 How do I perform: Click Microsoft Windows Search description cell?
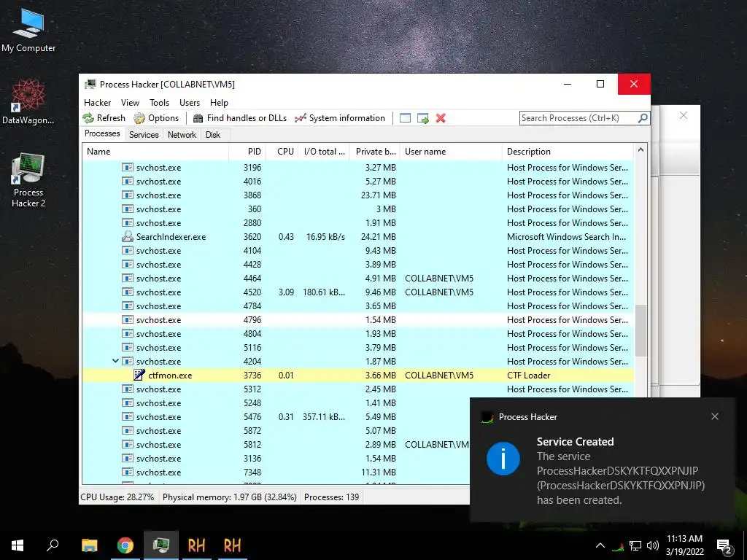[x=566, y=237]
